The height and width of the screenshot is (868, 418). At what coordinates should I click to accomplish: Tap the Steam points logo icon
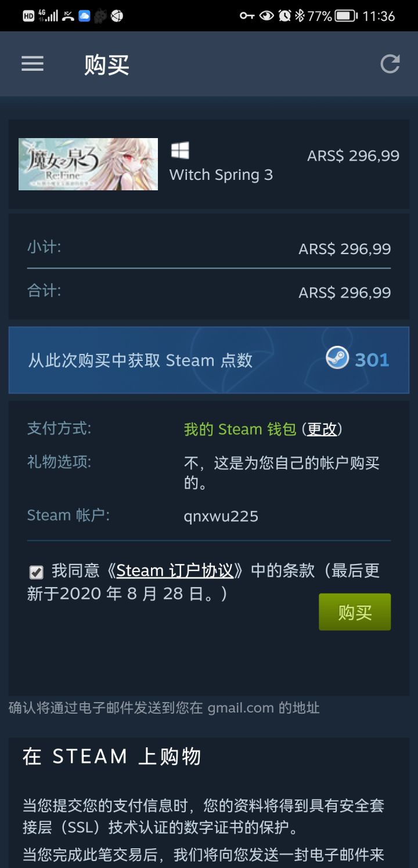click(337, 357)
